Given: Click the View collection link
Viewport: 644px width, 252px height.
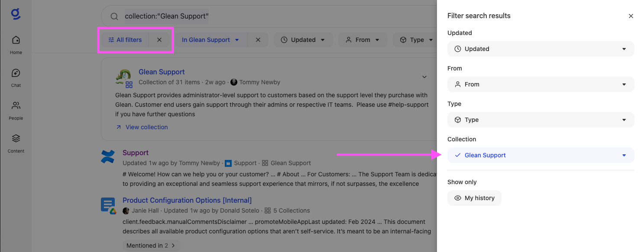Looking at the screenshot, I should (142, 127).
